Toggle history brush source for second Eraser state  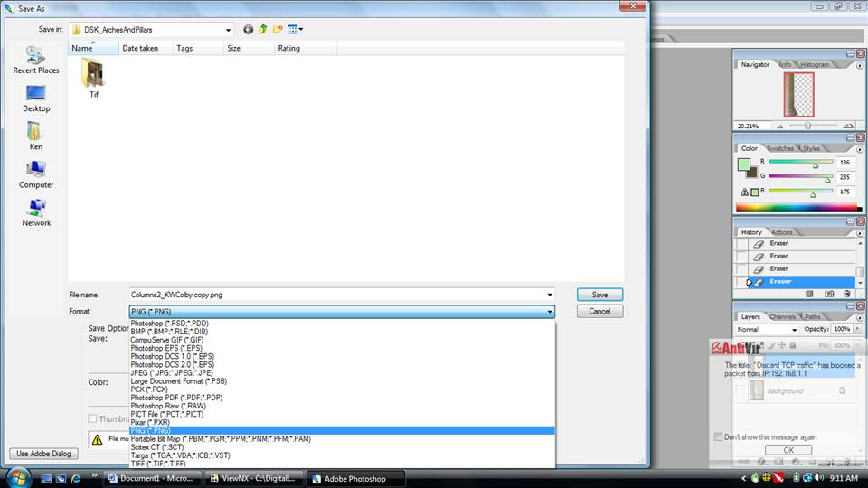point(741,256)
